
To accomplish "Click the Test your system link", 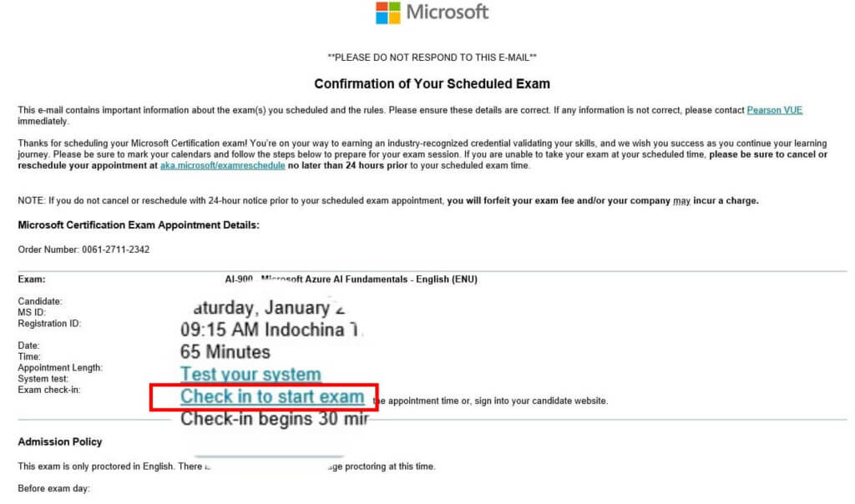I will point(250,375).
